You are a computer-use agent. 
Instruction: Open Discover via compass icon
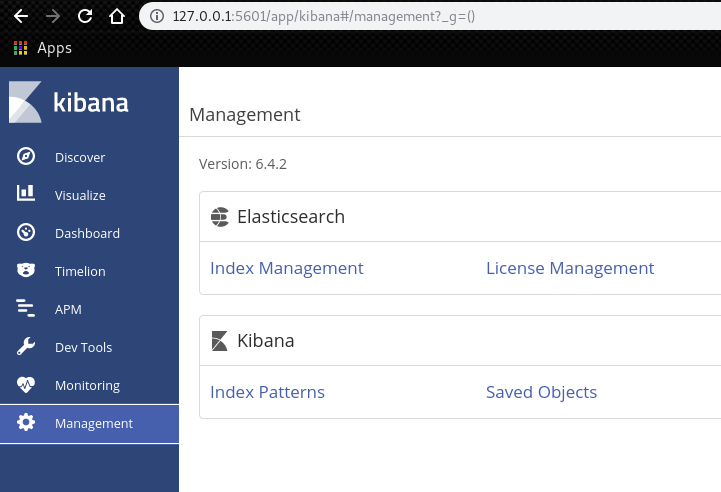(26, 157)
